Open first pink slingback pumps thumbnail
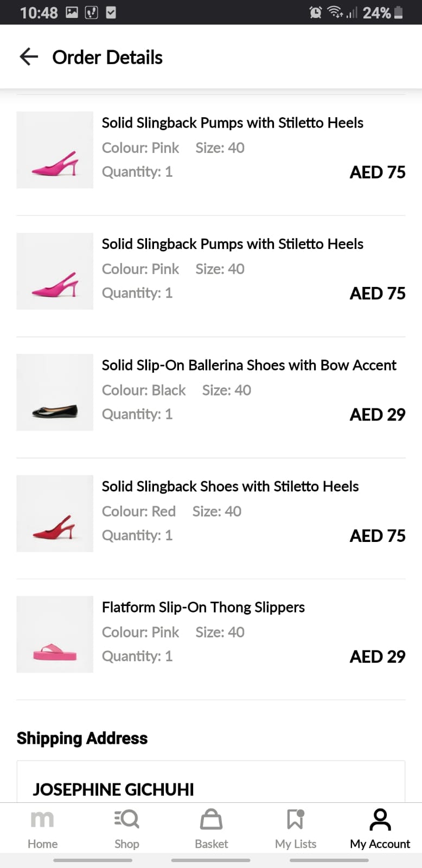 coord(55,150)
